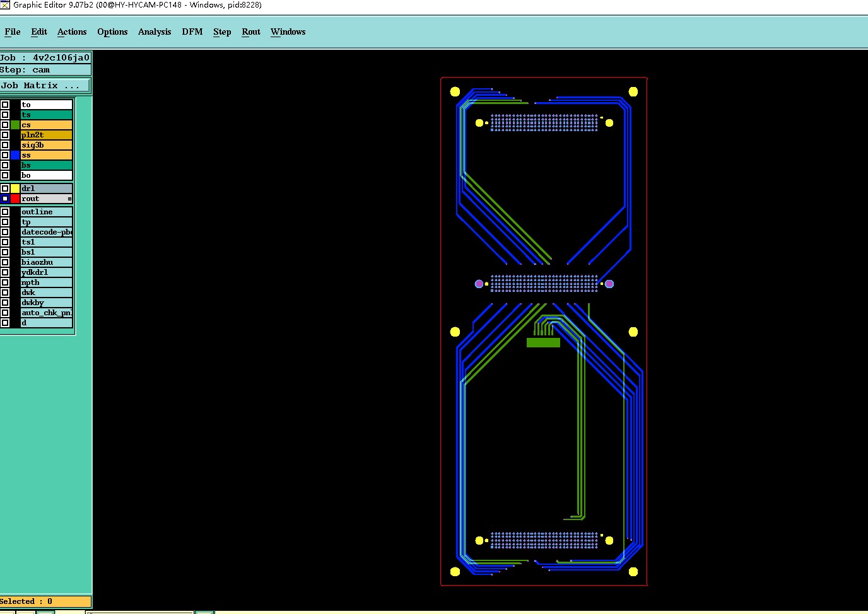868x614 pixels.
Task: Select the 'ts' layer name
Action: (47, 115)
